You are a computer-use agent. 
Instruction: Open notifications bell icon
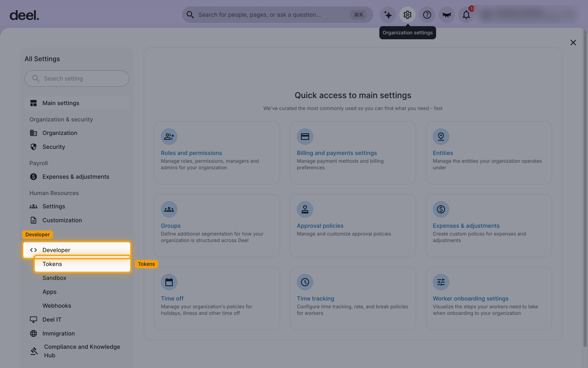coord(466,15)
